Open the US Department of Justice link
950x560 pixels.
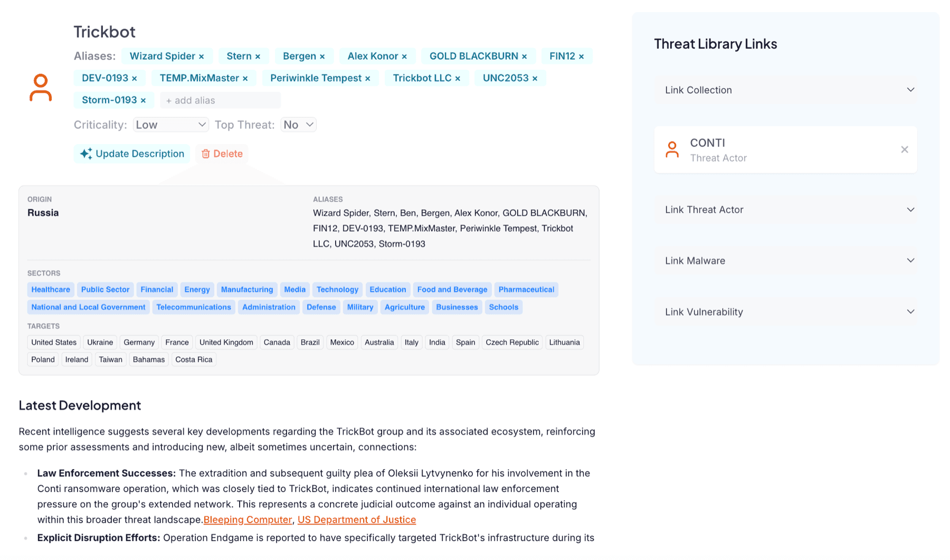pyautogui.click(x=357, y=520)
